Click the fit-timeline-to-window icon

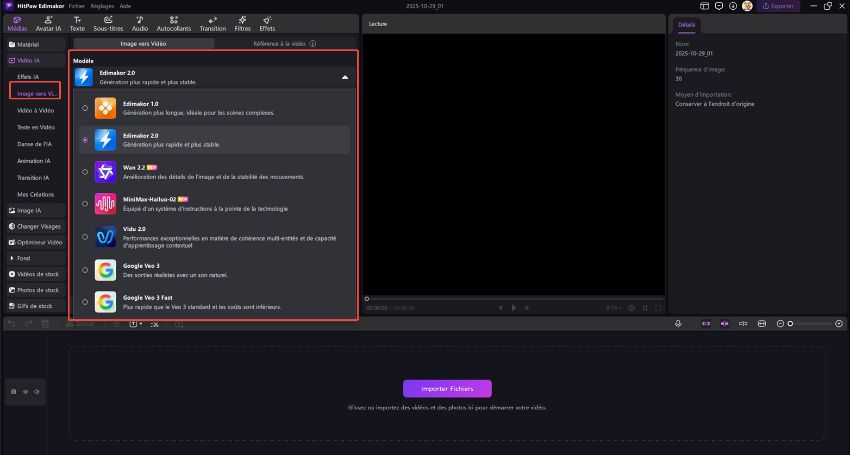click(762, 324)
